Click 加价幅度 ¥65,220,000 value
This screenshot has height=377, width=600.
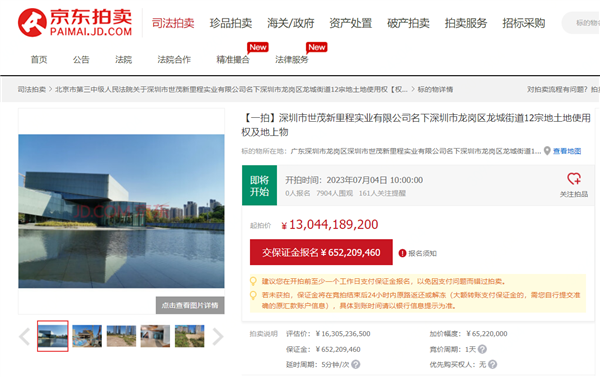coord(487,334)
